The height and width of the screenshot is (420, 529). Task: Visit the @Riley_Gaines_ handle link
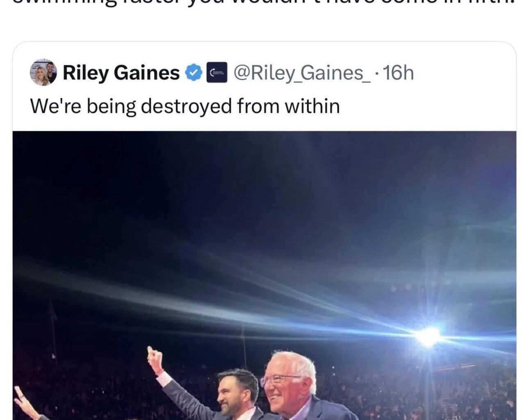click(x=301, y=73)
